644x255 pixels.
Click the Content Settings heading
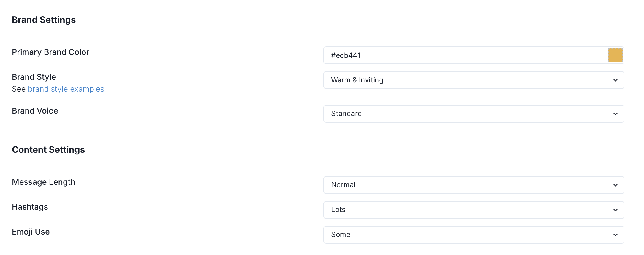tap(48, 150)
